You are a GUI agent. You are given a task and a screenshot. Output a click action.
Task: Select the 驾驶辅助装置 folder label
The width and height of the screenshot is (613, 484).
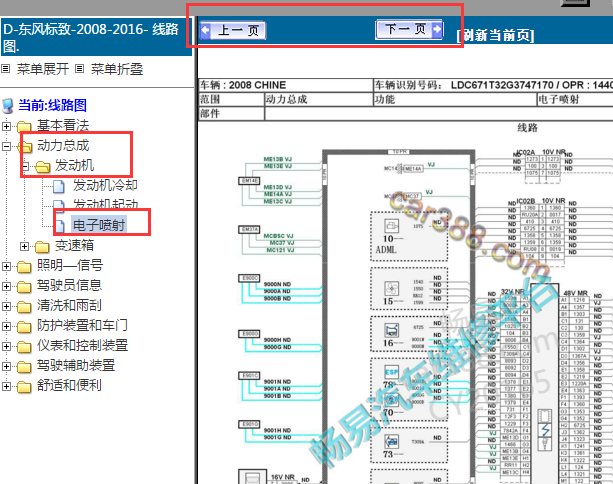pyautogui.click(x=76, y=366)
